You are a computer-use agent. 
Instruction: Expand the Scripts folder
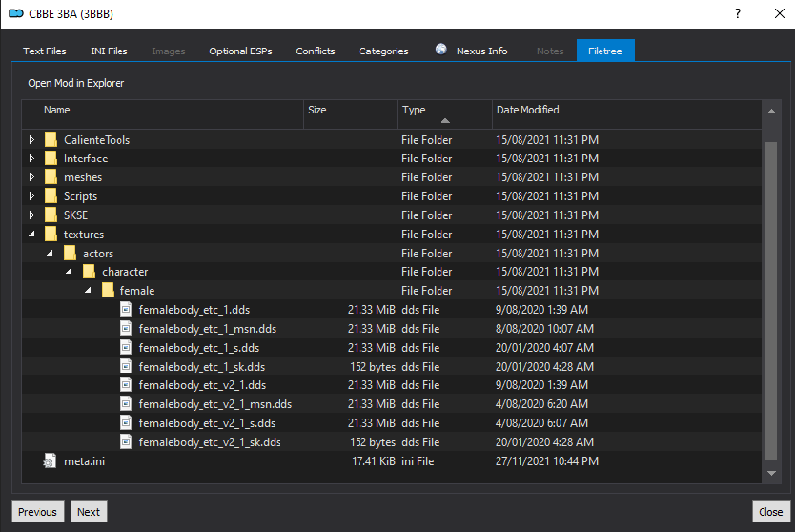coord(31,195)
